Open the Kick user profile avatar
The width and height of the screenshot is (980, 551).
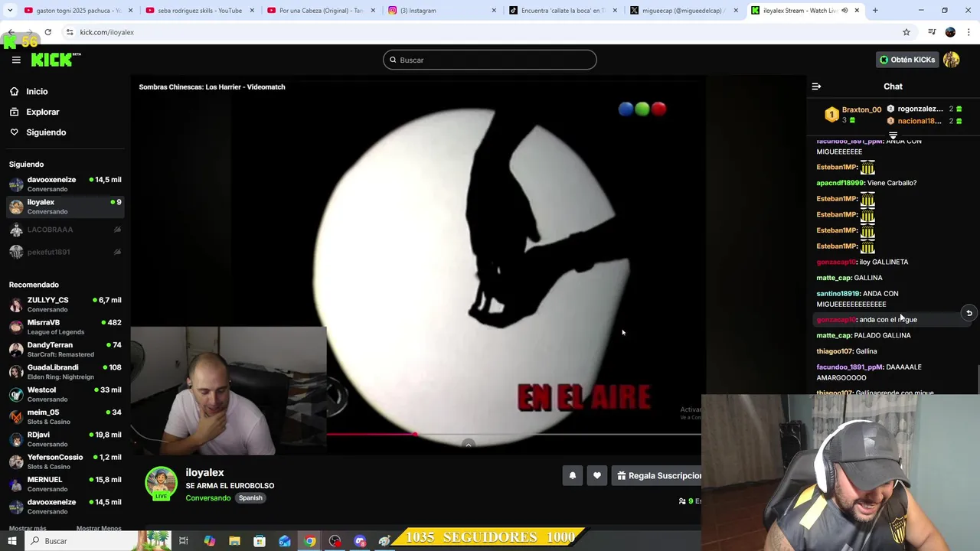[x=952, y=60]
